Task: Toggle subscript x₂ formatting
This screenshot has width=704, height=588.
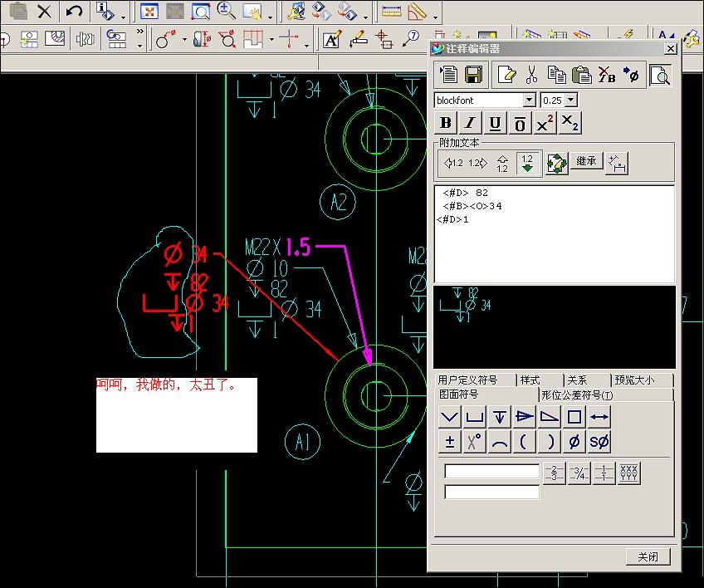Action: (x=570, y=123)
